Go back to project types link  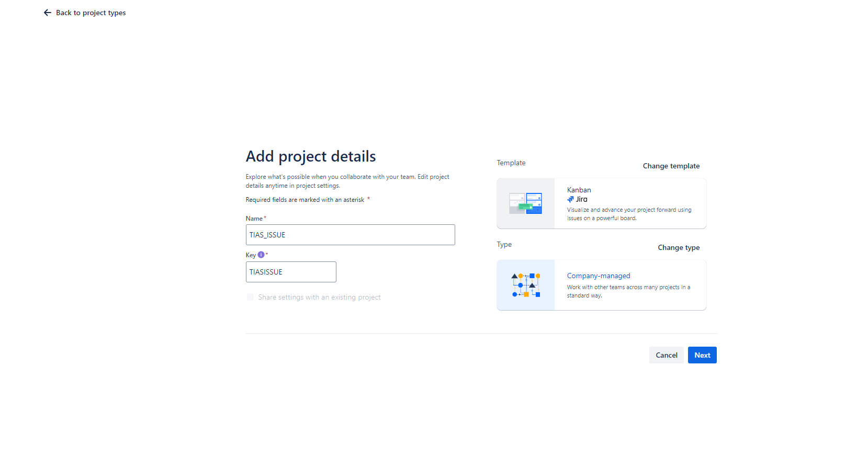click(x=91, y=13)
